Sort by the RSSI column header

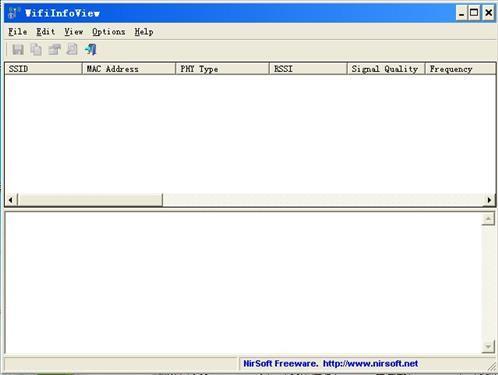point(308,69)
